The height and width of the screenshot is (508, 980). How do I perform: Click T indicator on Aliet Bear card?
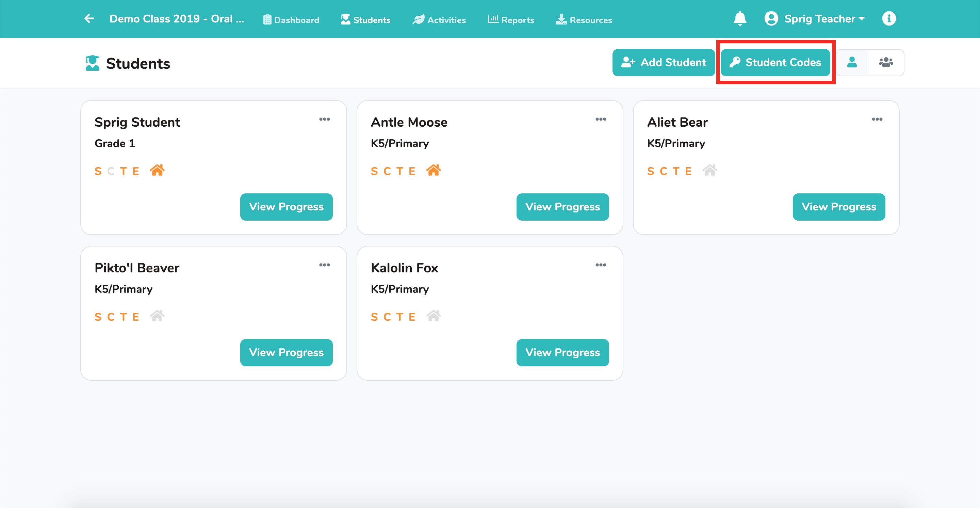click(x=676, y=171)
